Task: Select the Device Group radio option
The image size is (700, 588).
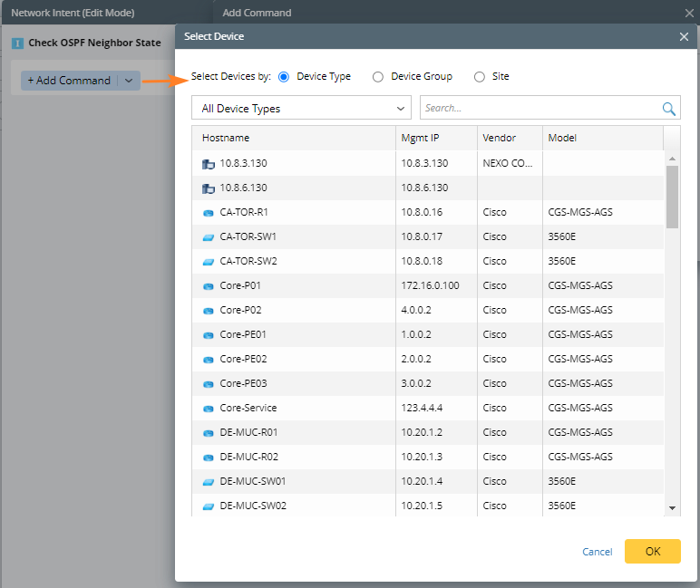Action: [x=378, y=77]
